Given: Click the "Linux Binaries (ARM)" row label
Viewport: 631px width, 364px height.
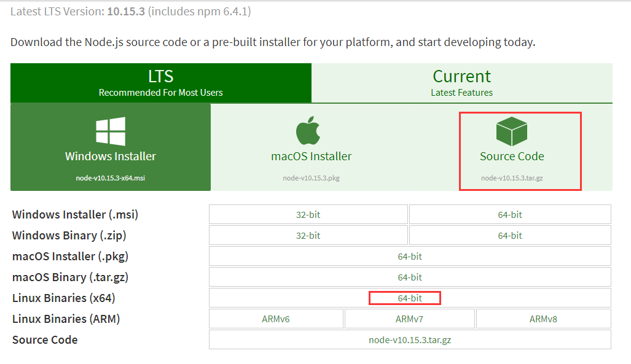Looking at the screenshot, I should coord(66,319).
